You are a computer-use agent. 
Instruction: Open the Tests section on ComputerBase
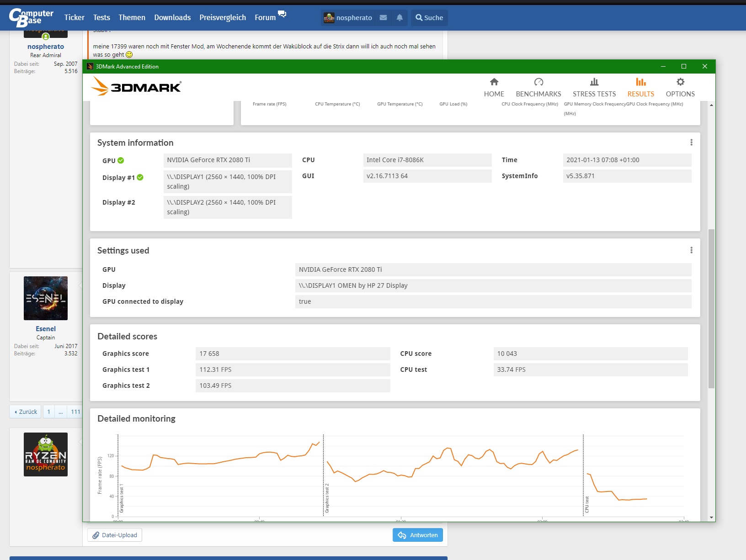[101, 17]
